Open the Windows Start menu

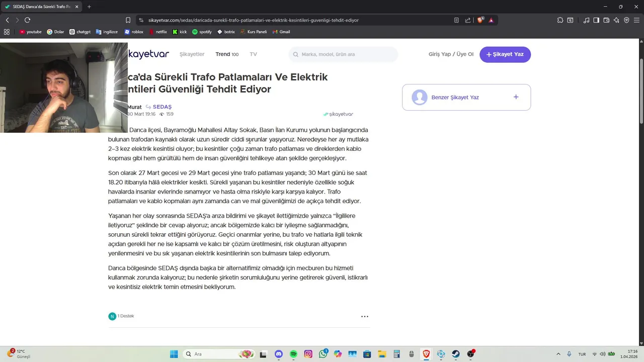[x=174, y=354]
